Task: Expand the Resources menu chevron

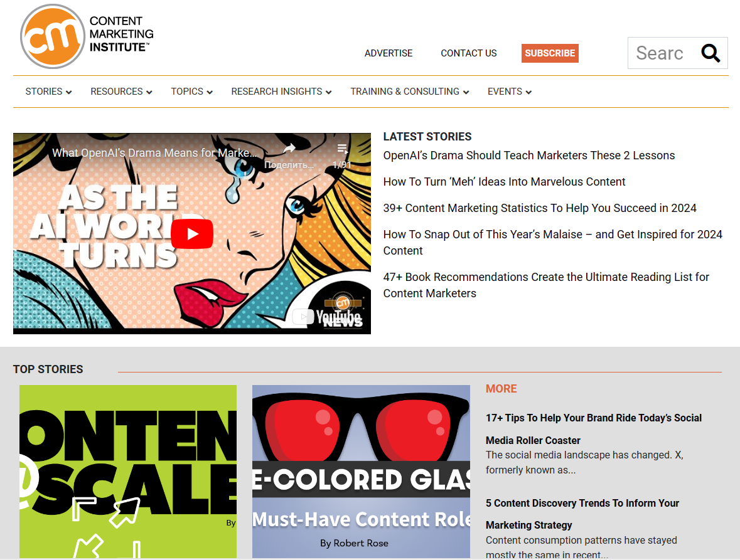Action: click(149, 92)
